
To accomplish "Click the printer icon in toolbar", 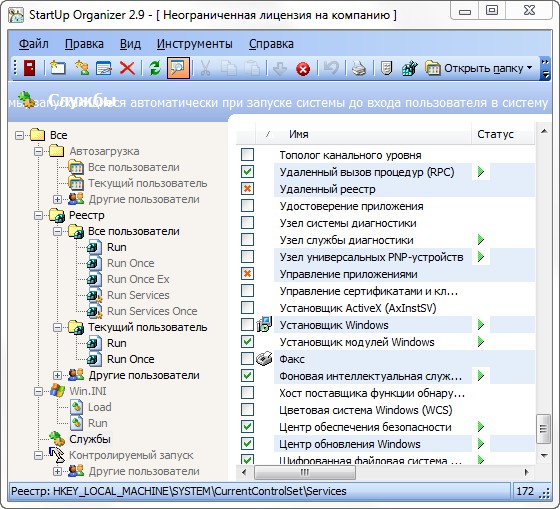I will [359, 68].
